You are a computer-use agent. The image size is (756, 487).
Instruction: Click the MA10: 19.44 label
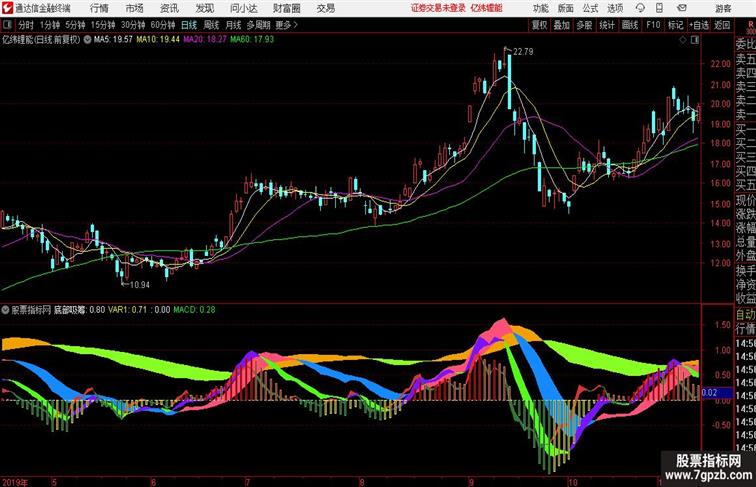pos(158,40)
